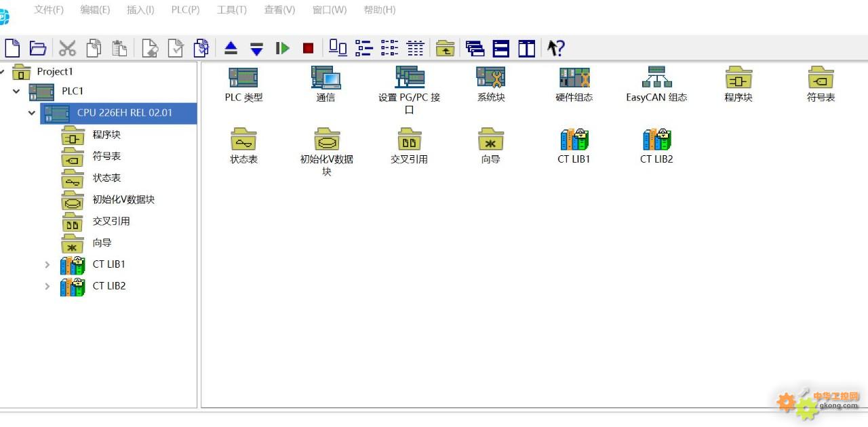Open the 设置 PG/PC 接口 icon
Viewport: 868px width, 427px height.
pyautogui.click(x=409, y=90)
